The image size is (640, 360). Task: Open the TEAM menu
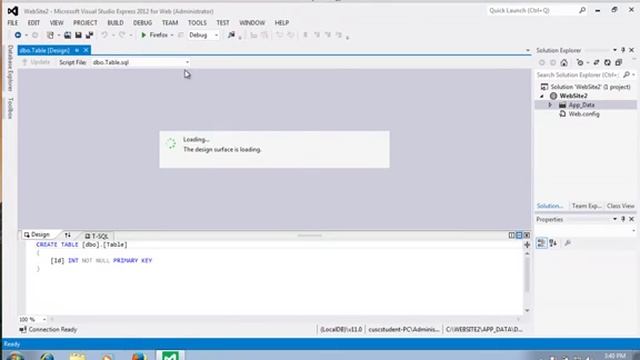click(x=170, y=23)
